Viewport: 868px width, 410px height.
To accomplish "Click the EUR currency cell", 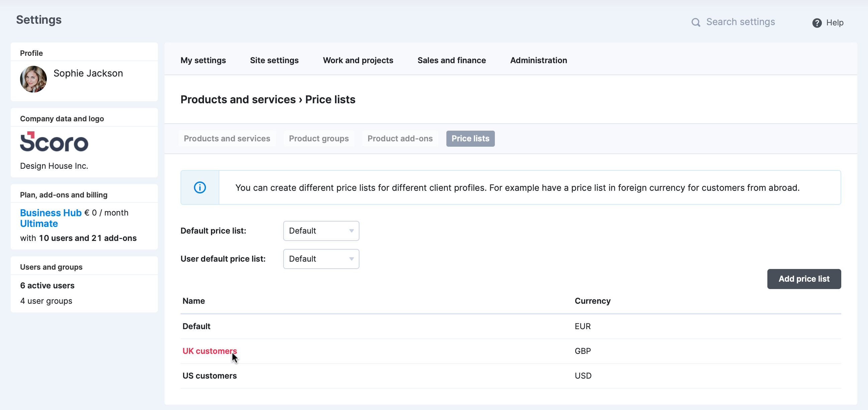I will point(582,326).
